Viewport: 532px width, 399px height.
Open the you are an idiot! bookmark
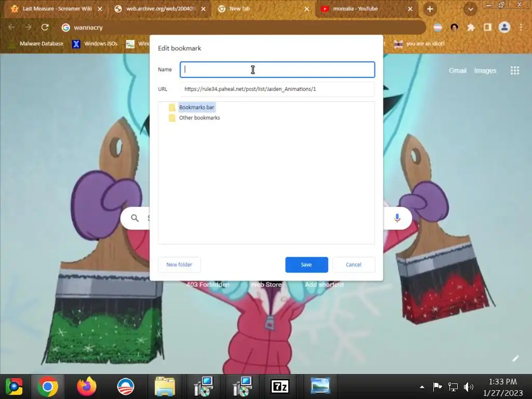(x=419, y=44)
